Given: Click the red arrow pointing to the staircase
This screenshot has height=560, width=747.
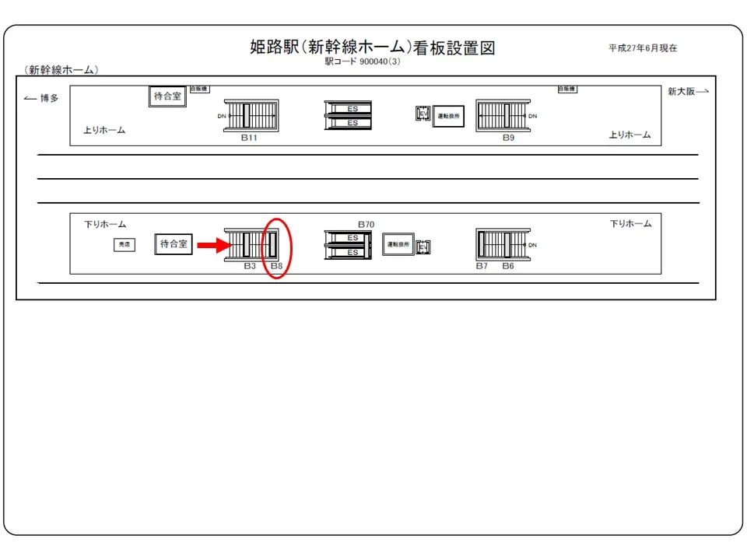Looking at the screenshot, I should coord(214,246).
